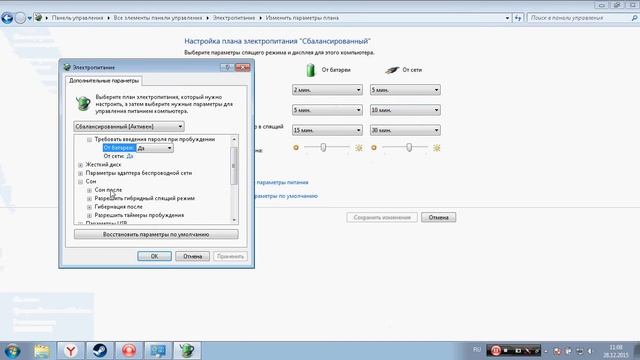Viewport: 640px width, 360px height.
Task: Go back with the Explorer back arrow
Action: point(7,18)
